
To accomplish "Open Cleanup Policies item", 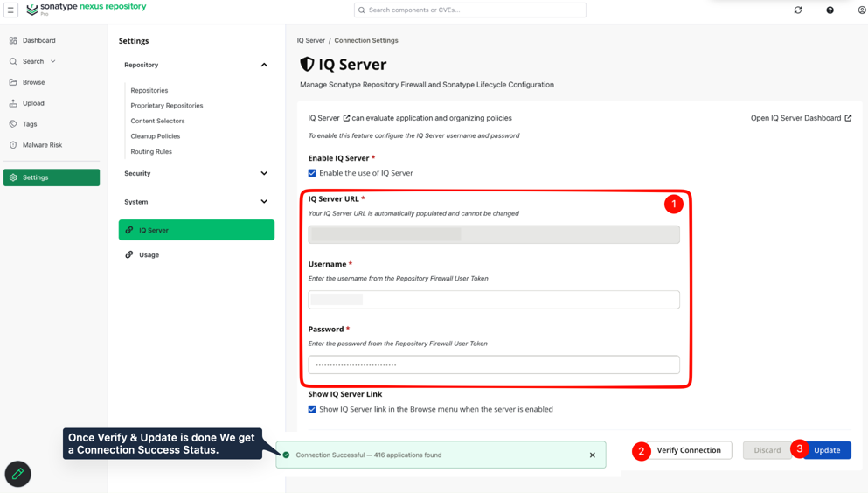I will (155, 136).
